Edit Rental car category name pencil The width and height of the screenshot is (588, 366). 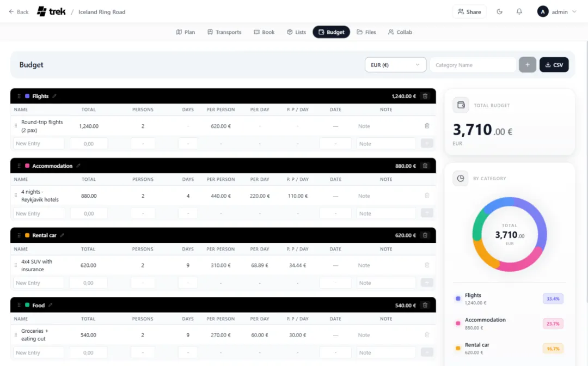coord(62,235)
